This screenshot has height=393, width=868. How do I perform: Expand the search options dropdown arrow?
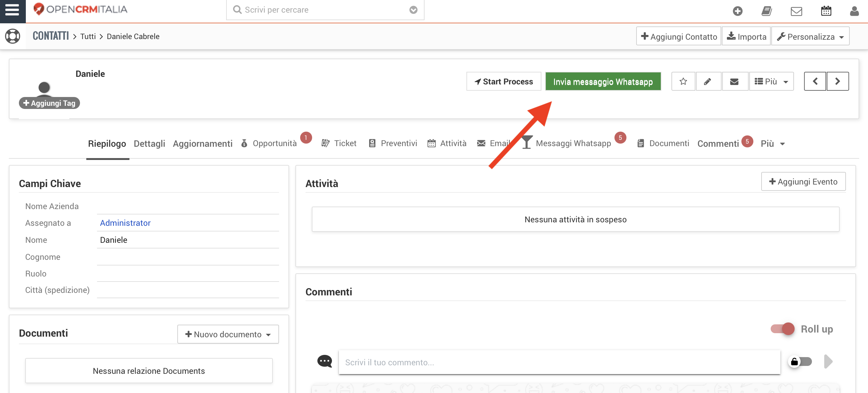click(413, 10)
